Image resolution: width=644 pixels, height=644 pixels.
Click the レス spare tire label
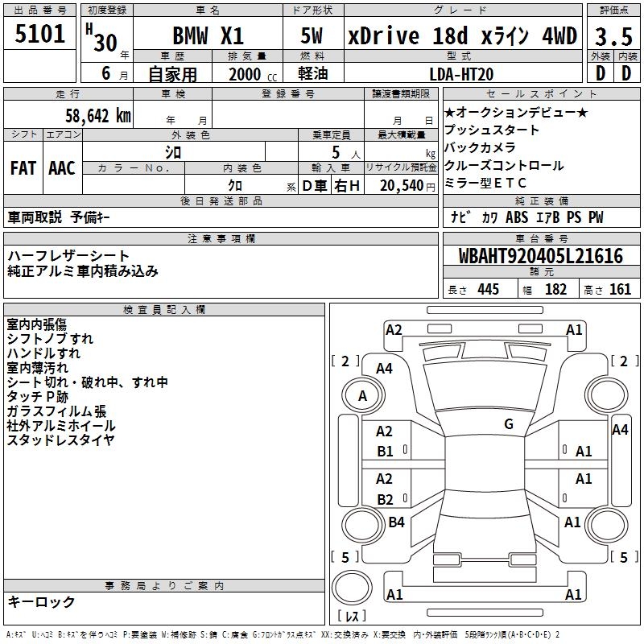[351, 617]
